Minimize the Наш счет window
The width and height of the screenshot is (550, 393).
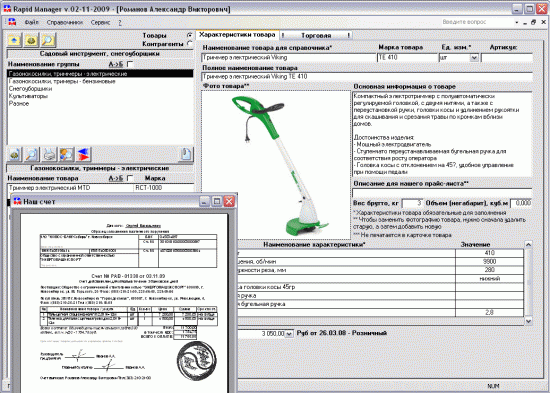tap(204, 201)
